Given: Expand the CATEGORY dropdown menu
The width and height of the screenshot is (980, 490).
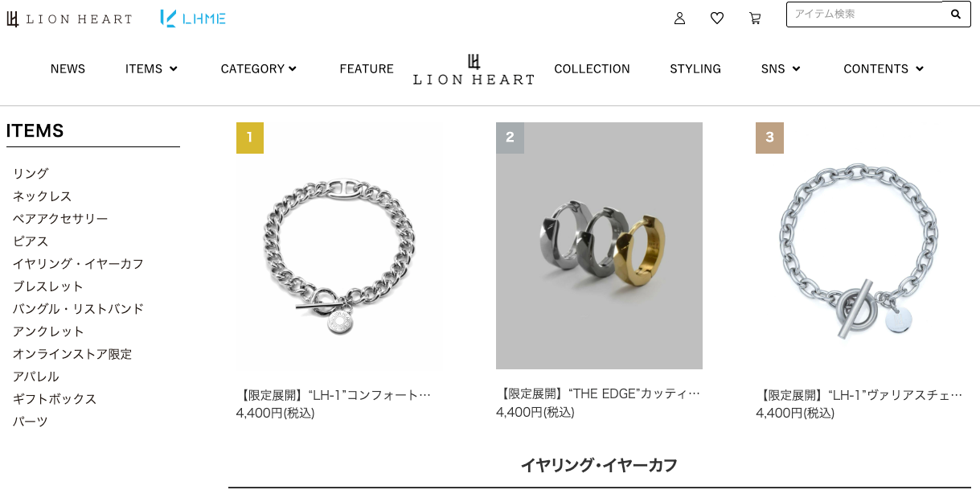Looking at the screenshot, I should click(x=259, y=69).
